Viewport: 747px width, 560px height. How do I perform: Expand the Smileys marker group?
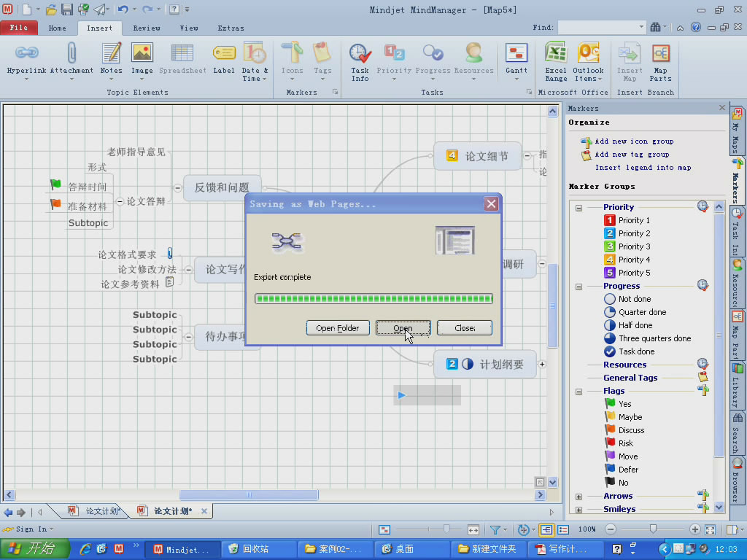(x=578, y=510)
